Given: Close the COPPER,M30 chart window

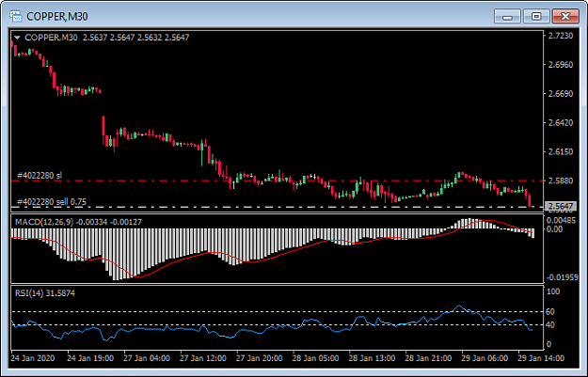Looking at the screenshot, I should click(565, 17).
